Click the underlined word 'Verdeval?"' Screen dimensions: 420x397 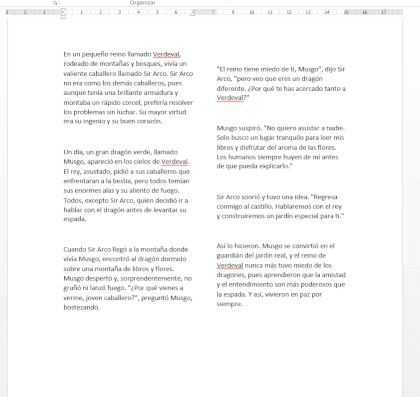click(233, 98)
